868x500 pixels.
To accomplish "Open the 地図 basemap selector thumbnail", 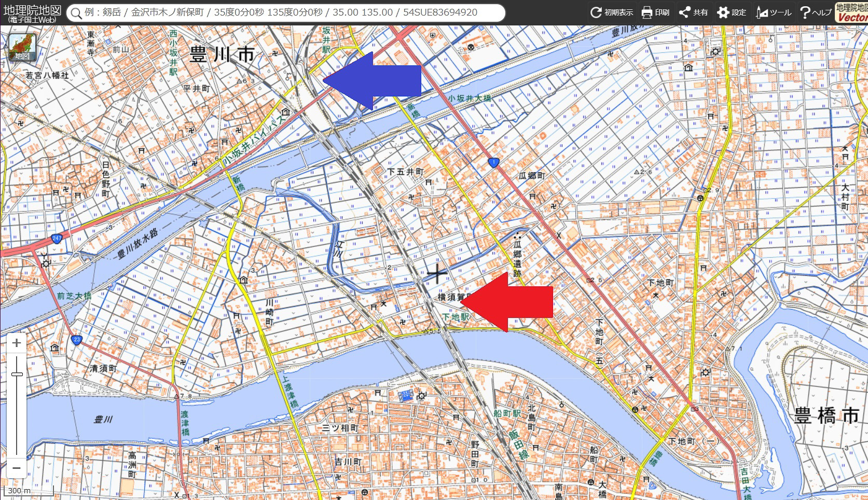I will click(x=22, y=48).
